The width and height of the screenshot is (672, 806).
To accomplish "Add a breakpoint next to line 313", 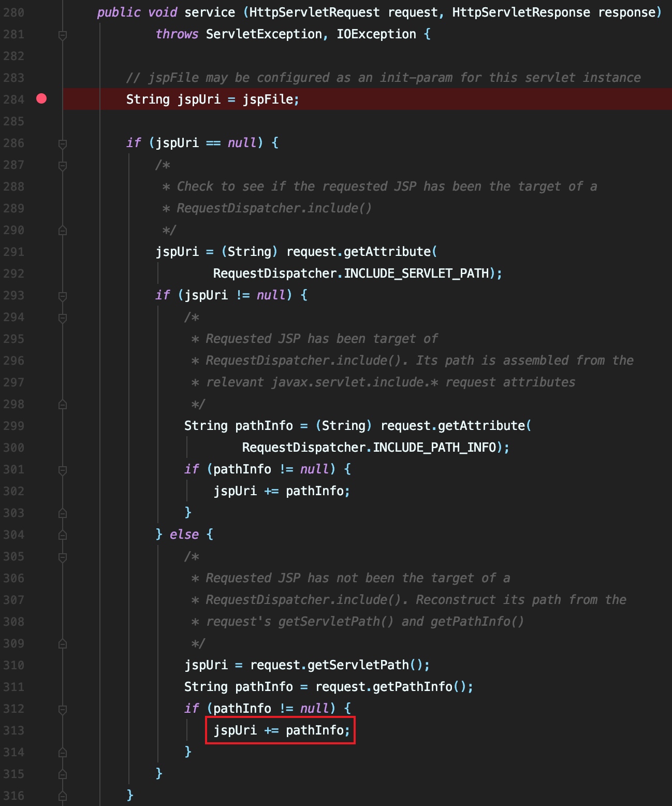I will pos(41,730).
